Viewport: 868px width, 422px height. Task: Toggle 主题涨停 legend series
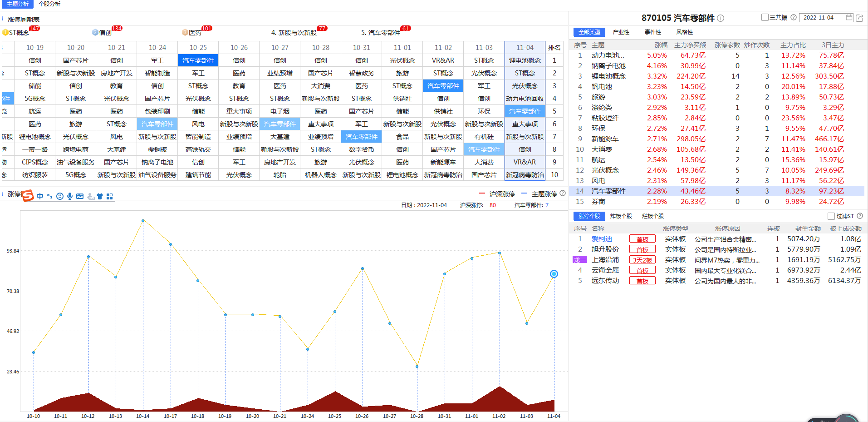click(x=539, y=194)
